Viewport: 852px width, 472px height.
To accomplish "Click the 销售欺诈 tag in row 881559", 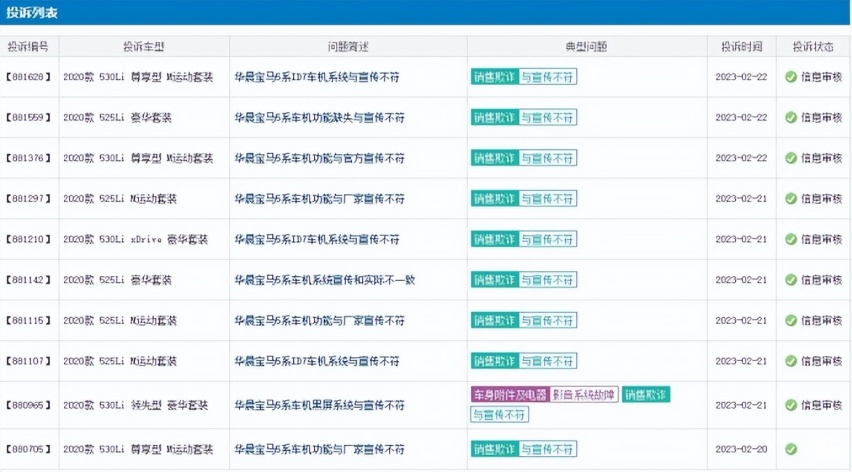I will pyautogui.click(x=494, y=117).
